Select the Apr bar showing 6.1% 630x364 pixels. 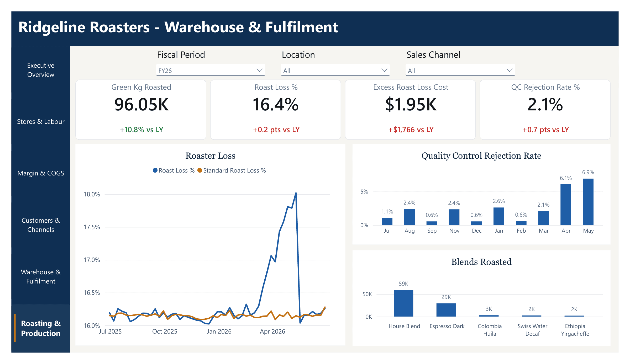(x=566, y=205)
